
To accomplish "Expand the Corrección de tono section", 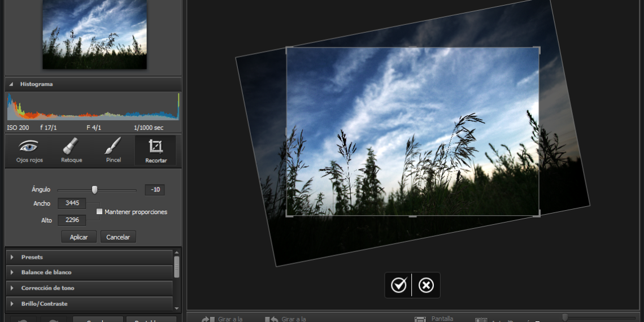I will tap(89, 288).
